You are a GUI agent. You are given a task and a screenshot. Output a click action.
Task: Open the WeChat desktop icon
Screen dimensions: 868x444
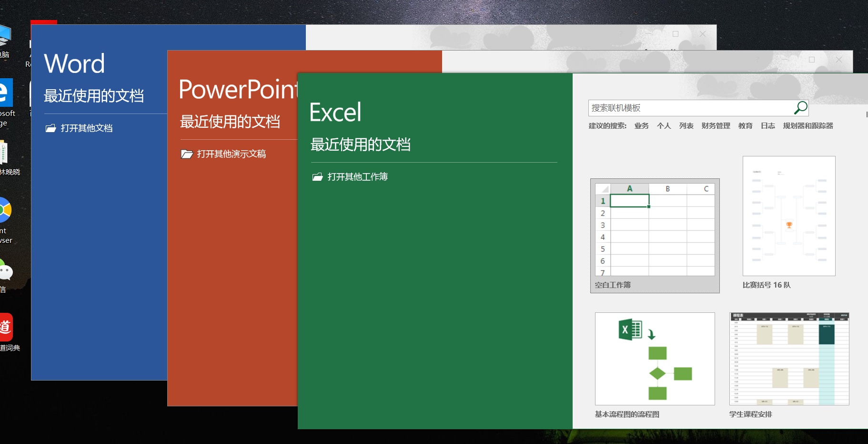6,272
